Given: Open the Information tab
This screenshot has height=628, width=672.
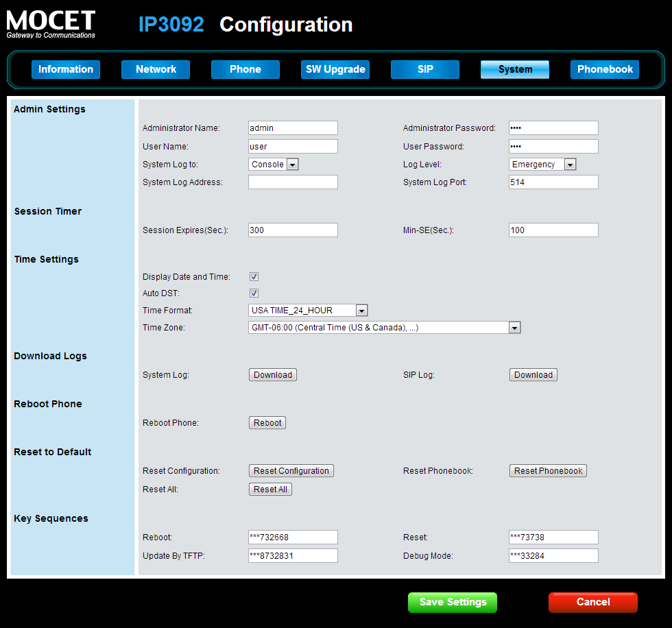Looking at the screenshot, I should coord(66,69).
